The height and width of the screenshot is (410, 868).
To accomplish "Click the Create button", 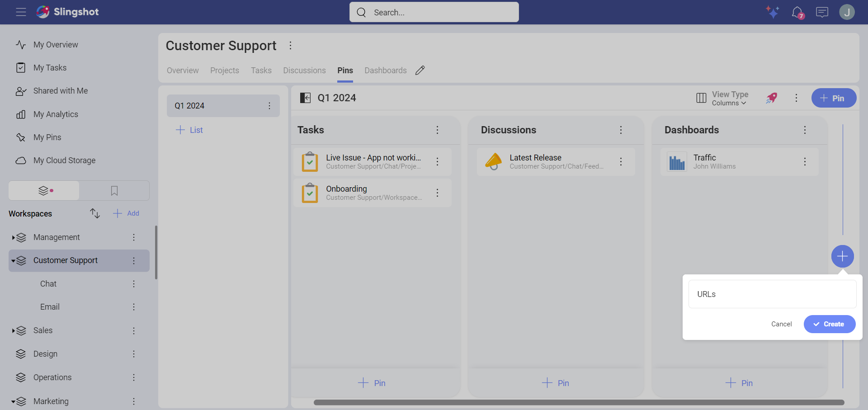I will [x=829, y=324].
